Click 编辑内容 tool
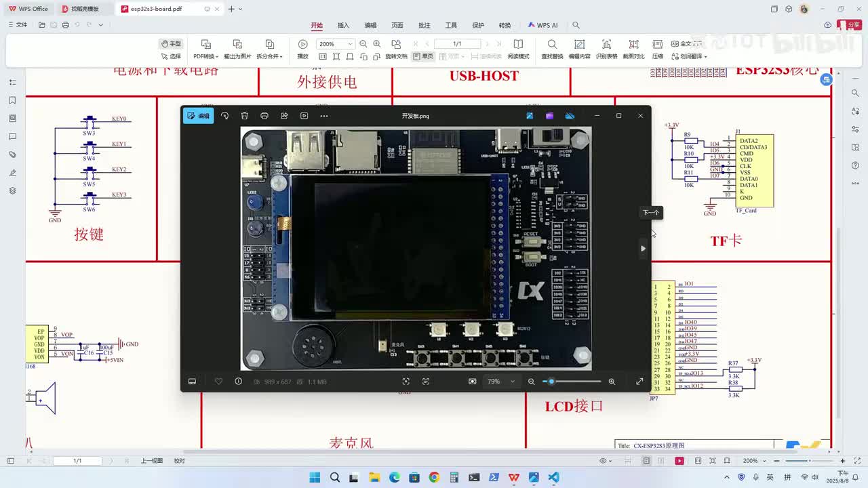Image resolution: width=868 pixels, height=488 pixels. [x=579, y=49]
